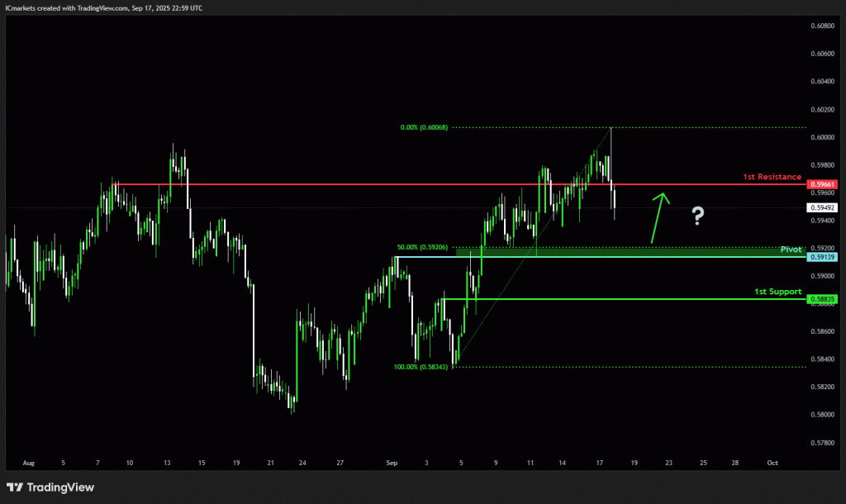This screenshot has width=846, height=504.
Task: Click the 28 date axis label
Action: [735, 463]
